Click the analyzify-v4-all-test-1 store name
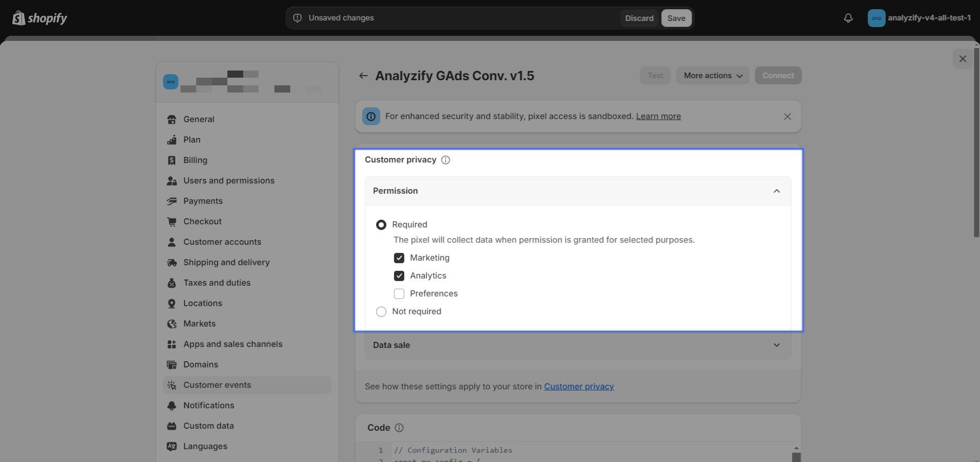 coord(929,18)
